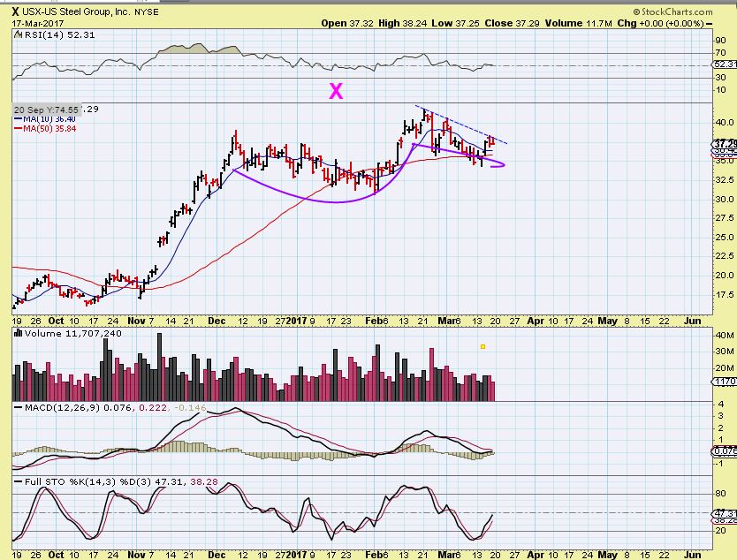The width and height of the screenshot is (737, 560).
Task: Click the -1 level on MACD axis
Action: pos(719,464)
